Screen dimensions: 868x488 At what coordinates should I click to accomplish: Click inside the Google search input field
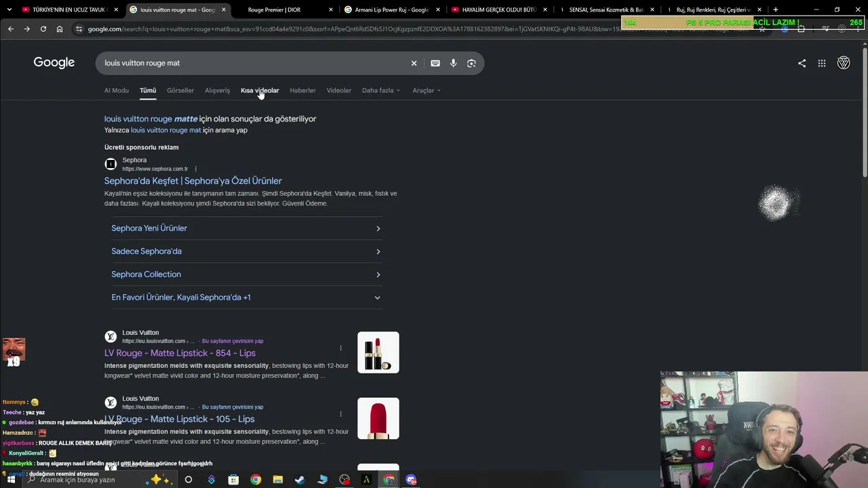click(254, 63)
